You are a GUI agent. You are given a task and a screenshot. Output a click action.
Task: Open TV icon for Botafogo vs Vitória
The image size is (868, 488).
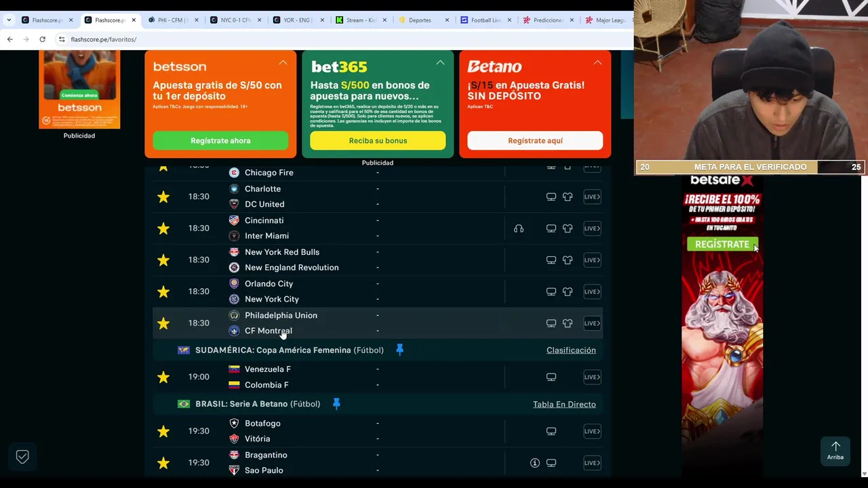point(551,431)
